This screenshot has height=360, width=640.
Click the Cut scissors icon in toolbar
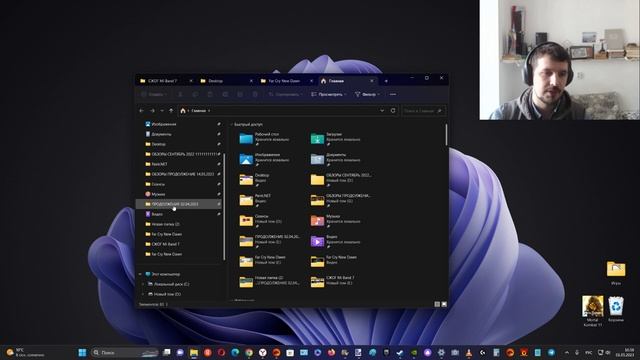click(180, 94)
